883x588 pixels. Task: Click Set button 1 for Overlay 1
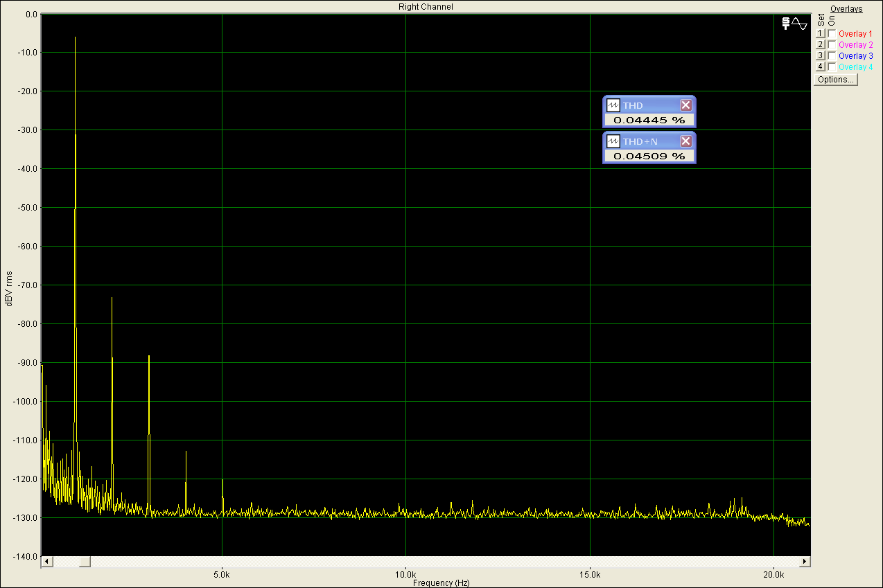click(x=820, y=33)
